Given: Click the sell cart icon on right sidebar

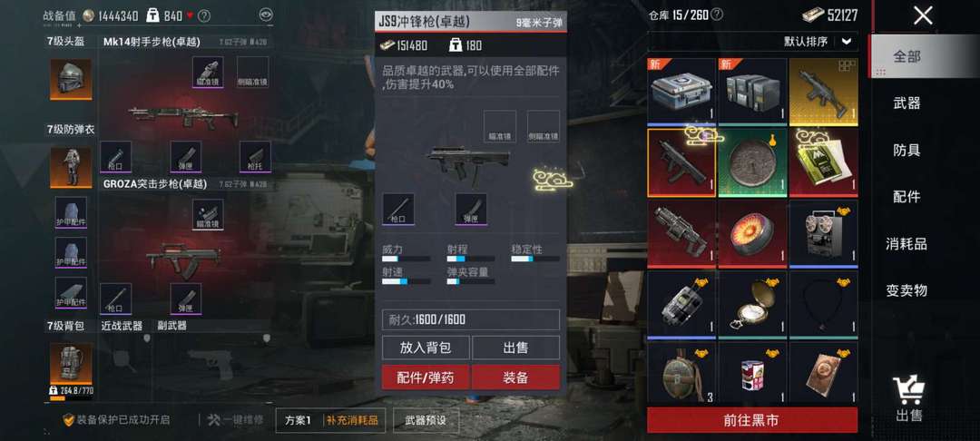Looking at the screenshot, I should coord(908,390).
